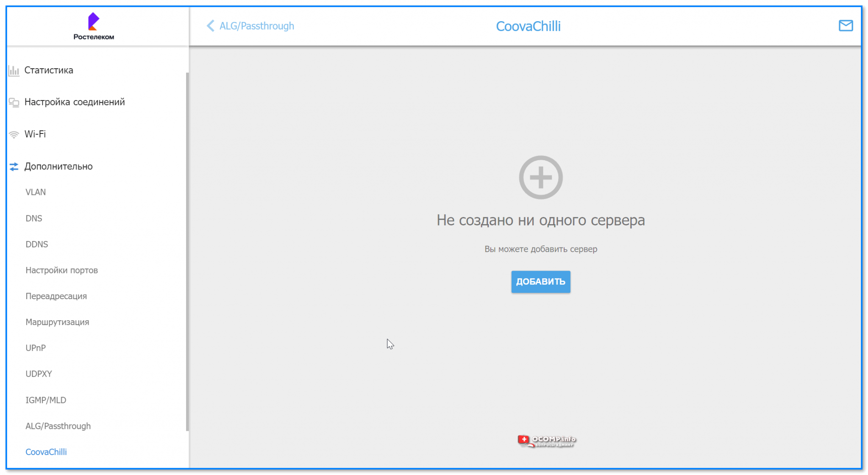The height and width of the screenshot is (475, 868).
Task: Select ALG/Passthrough in sidebar
Action: (x=58, y=426)
